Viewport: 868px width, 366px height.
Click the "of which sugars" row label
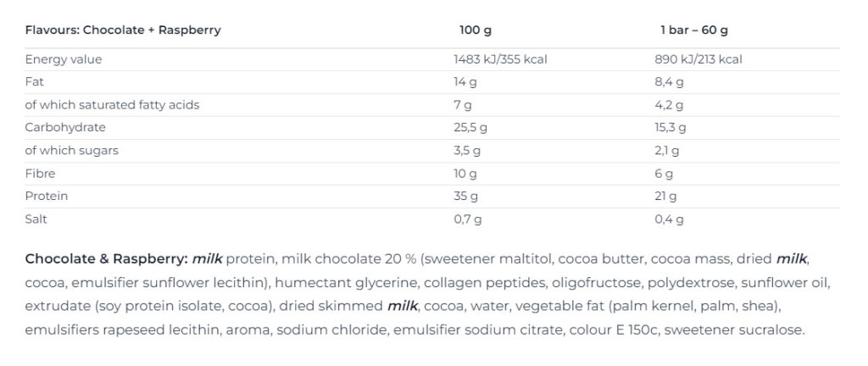pos(72,150)
